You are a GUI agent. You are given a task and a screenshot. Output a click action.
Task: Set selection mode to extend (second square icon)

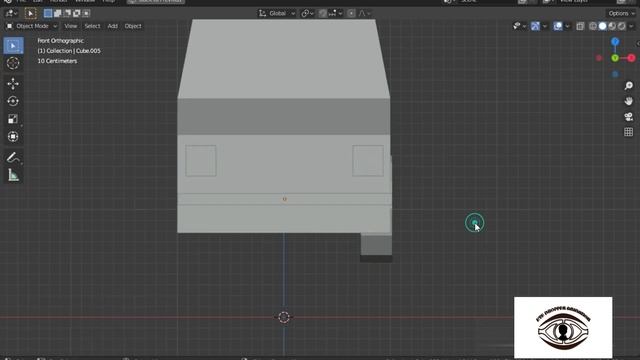click(58, 13)
